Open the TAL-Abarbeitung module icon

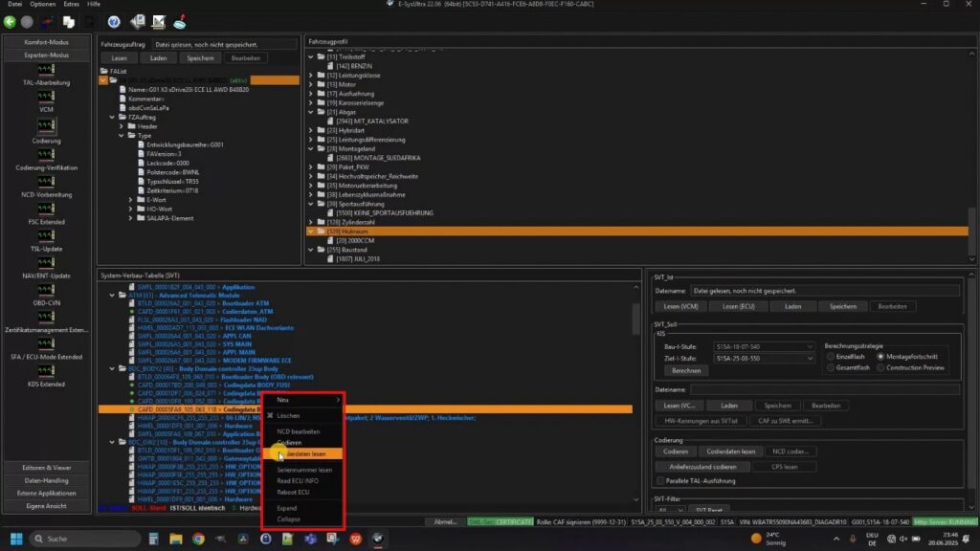click(46, 70)
